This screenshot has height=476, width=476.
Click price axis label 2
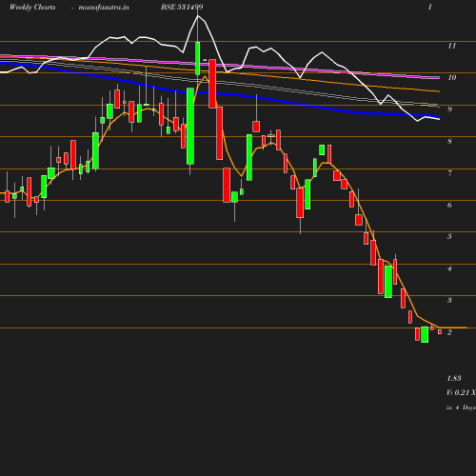pyautogui.click(x=449, y=332)
